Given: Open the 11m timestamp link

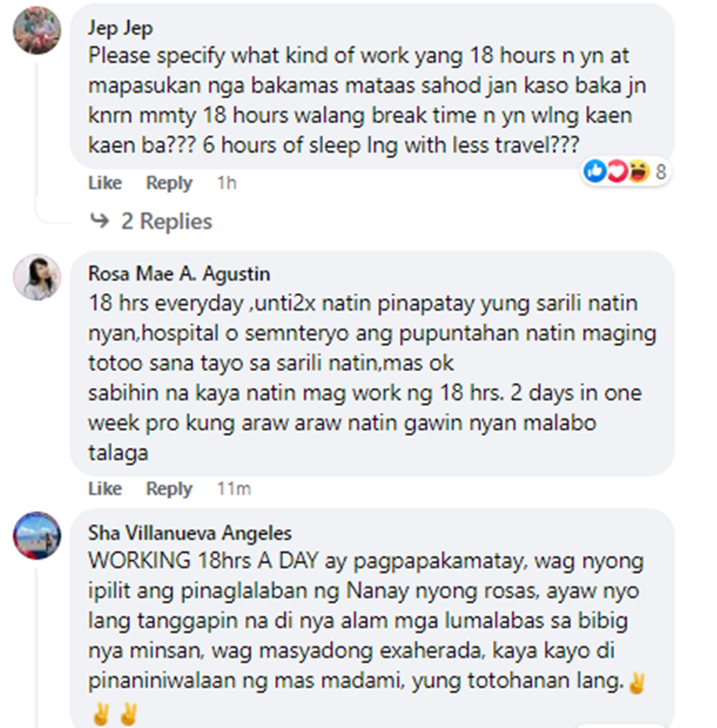Looking at the screenshot, I should (x=234, y=489).
